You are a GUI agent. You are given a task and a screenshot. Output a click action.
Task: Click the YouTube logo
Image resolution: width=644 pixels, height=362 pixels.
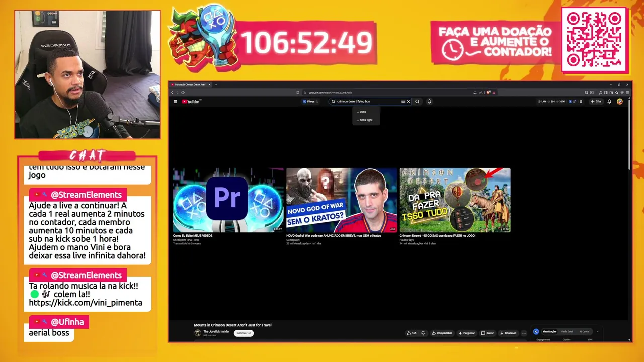pos(191,102)
